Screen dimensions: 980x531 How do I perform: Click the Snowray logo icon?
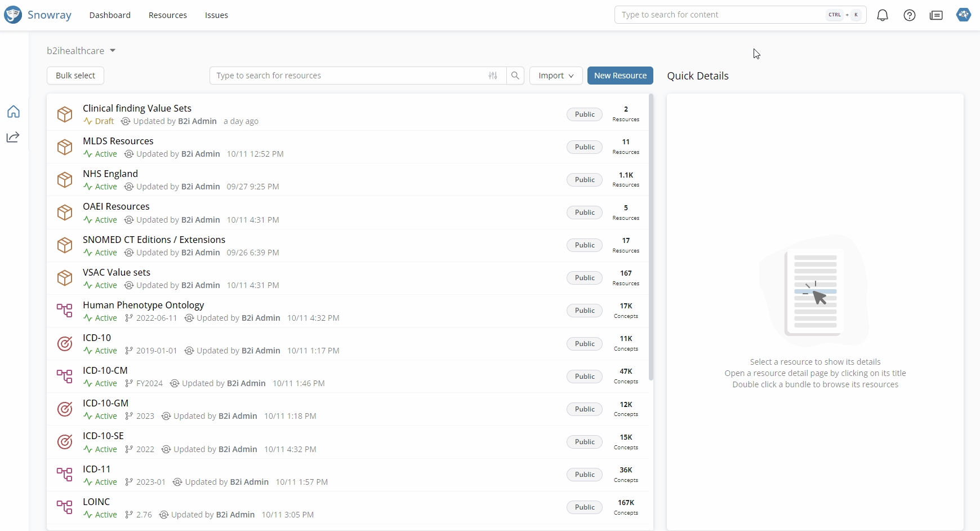13,15
